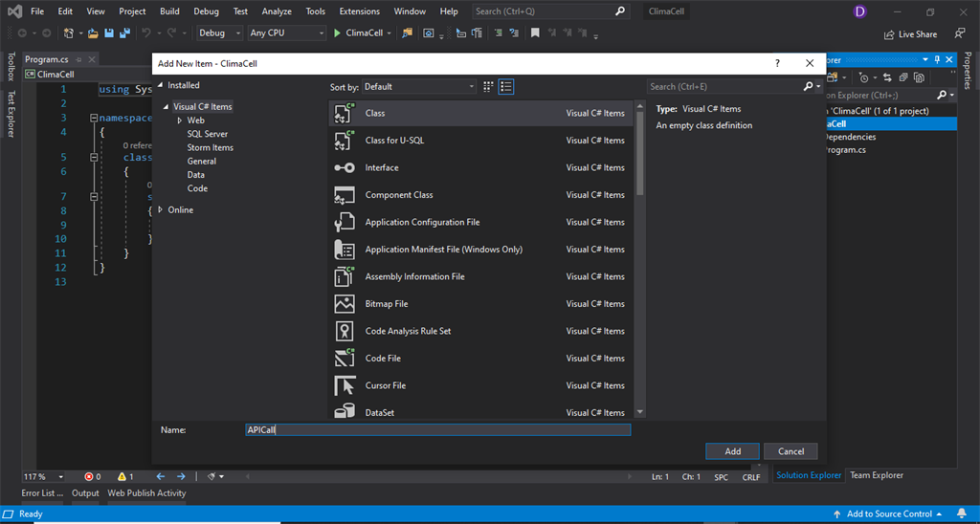The image size is (980, 524).
Task: Expand the Web category under Visual C# Items
Action: click(x=179, y=120)
